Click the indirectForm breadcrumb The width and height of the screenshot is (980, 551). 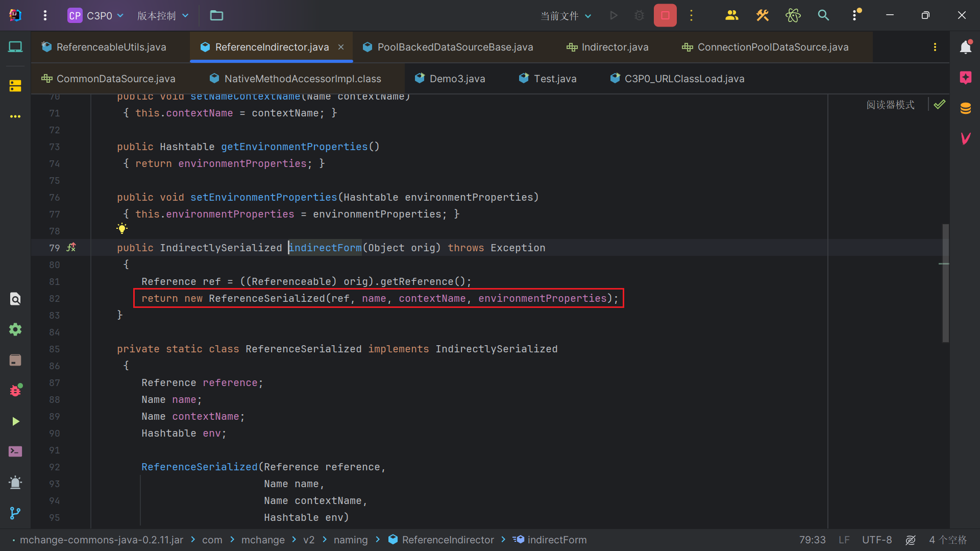click(550, 540)
